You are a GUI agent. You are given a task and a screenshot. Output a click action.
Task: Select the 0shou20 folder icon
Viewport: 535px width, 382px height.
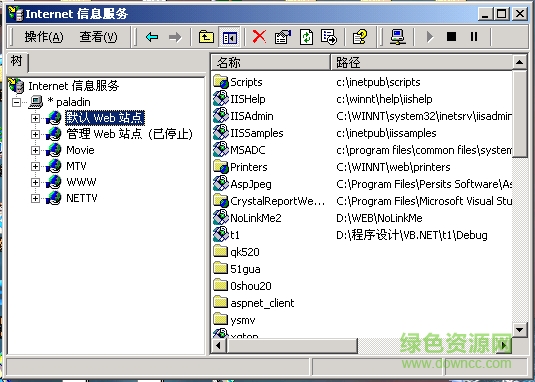(220, 286)
